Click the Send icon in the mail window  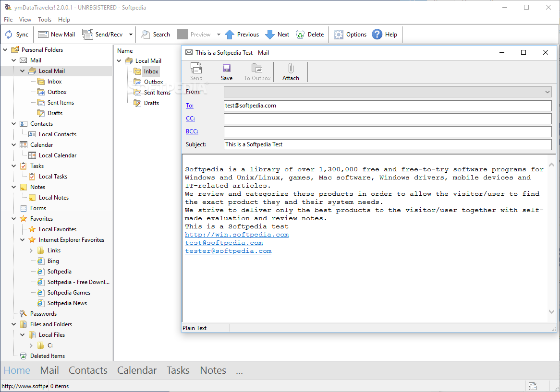196,68
